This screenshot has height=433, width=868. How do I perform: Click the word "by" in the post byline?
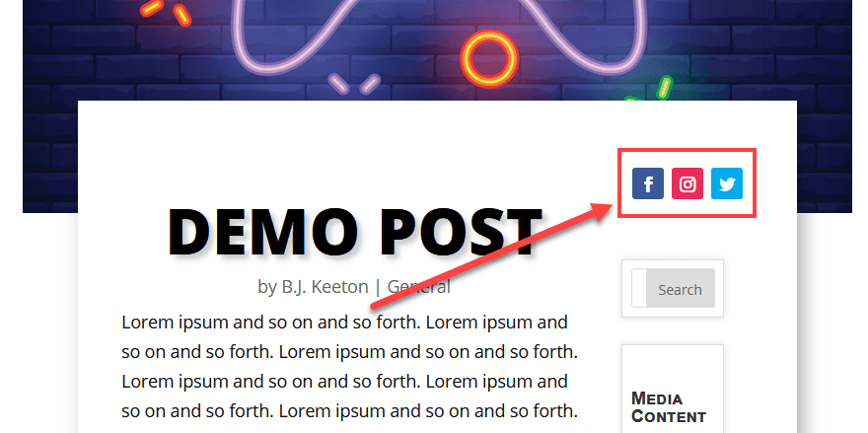coord(267,287)
